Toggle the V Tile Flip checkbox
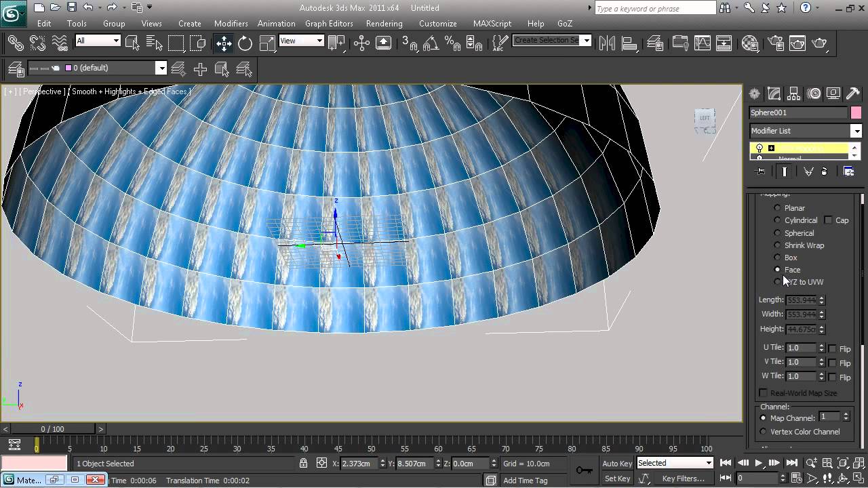 tap(833, 363)
